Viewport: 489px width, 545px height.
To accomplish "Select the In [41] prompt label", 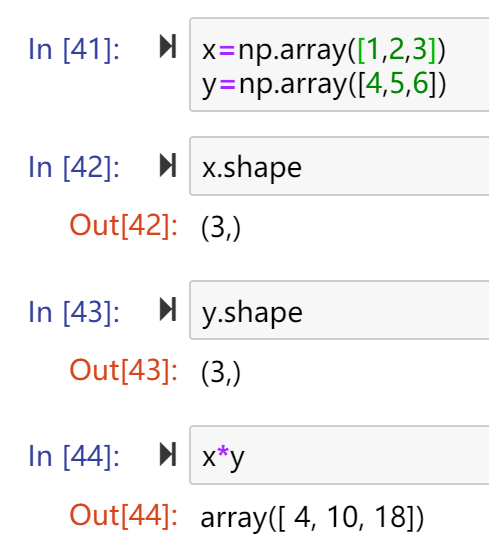I will coord(74,50).
